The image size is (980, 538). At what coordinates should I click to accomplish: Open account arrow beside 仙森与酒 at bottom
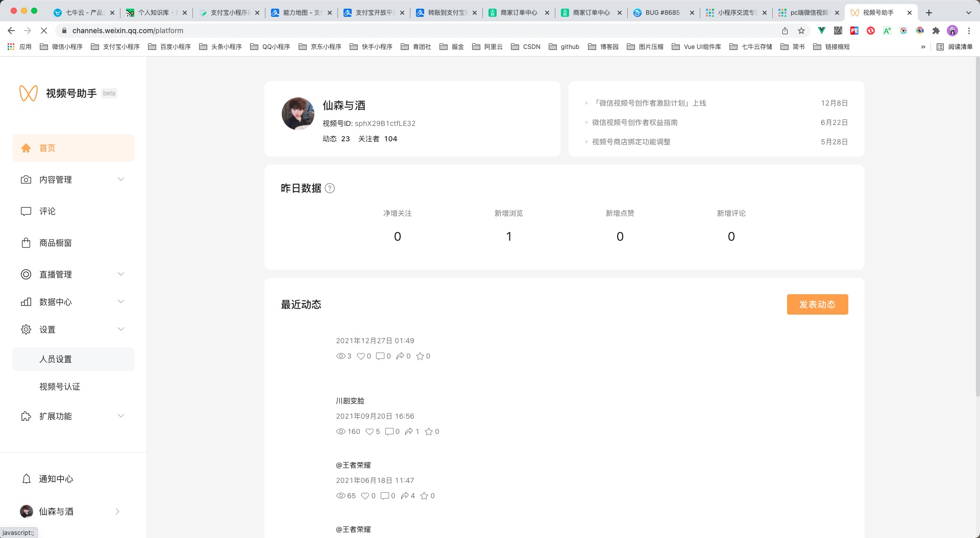[x=117, y=511]
